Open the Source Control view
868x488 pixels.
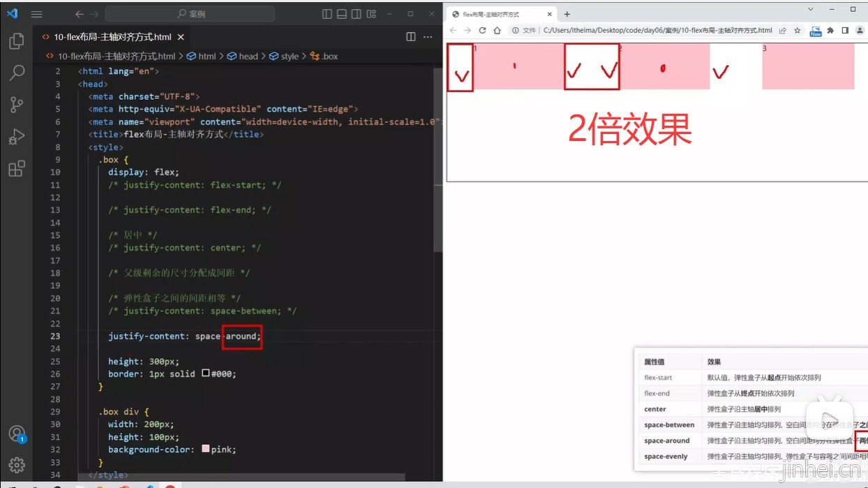(x=17, y=105)
